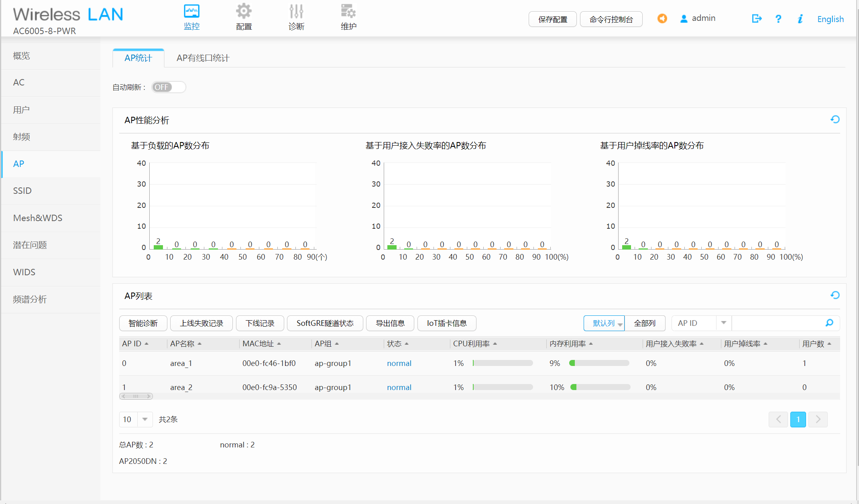The image size is (859, 504).
Task: Click normal status link for area_1
Action: coord(399,363)
